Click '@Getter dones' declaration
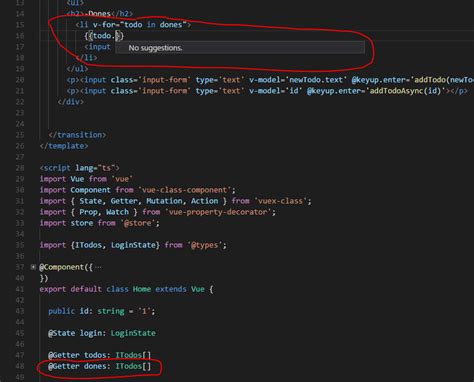474x382 pixels. click(x=99, y=366)
